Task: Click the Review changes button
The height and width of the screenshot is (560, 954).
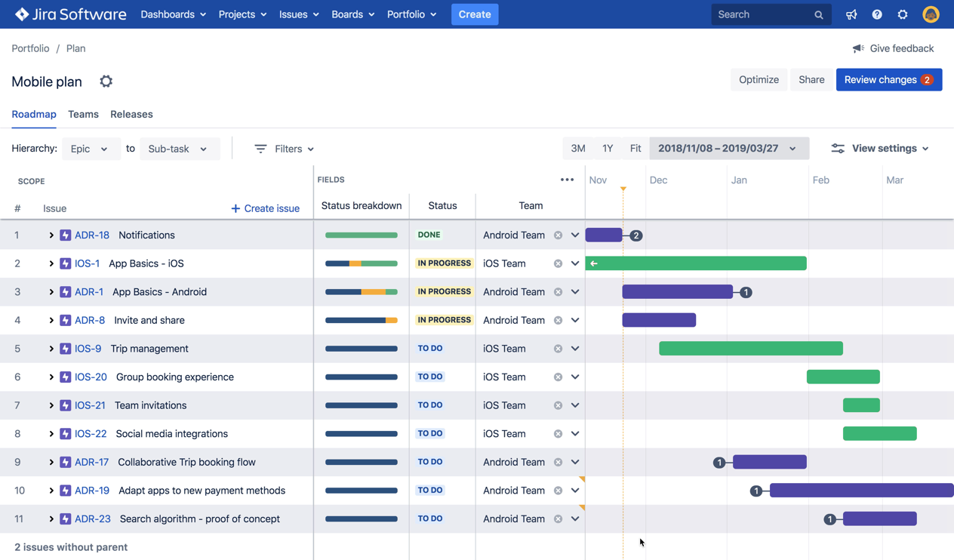Action: 888,80
